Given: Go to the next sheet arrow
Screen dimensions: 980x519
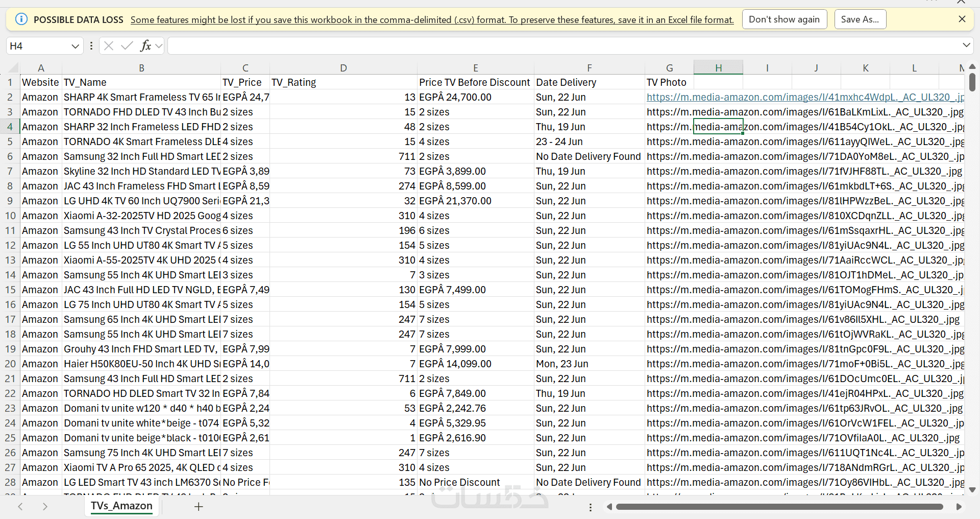Looking at the screenshot, I should 45,507.
